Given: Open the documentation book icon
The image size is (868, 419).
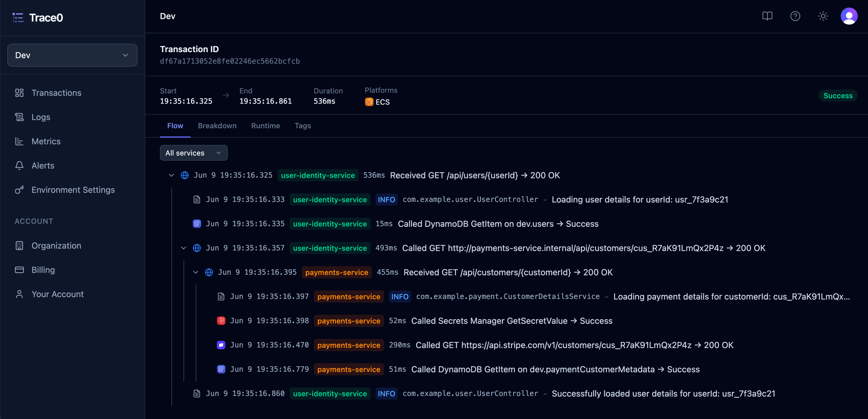Looking at the screenshot, I should click(767, 16).
